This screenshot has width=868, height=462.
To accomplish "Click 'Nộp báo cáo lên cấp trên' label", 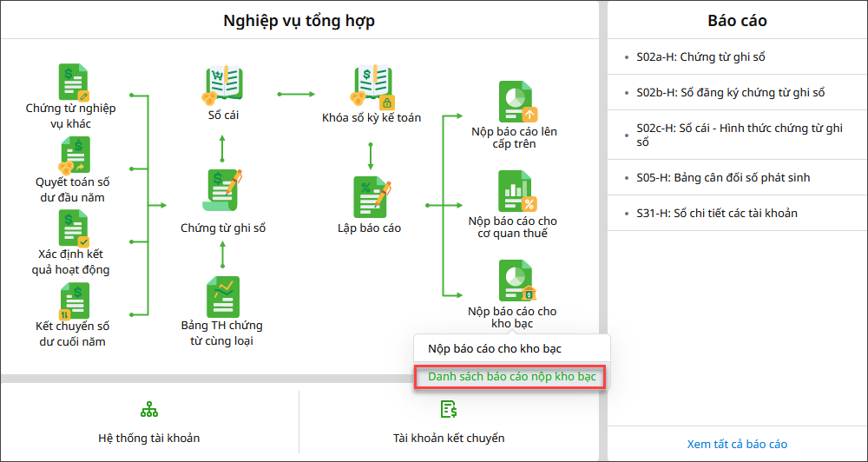I will pyautogui.click(x=514, y=138).
